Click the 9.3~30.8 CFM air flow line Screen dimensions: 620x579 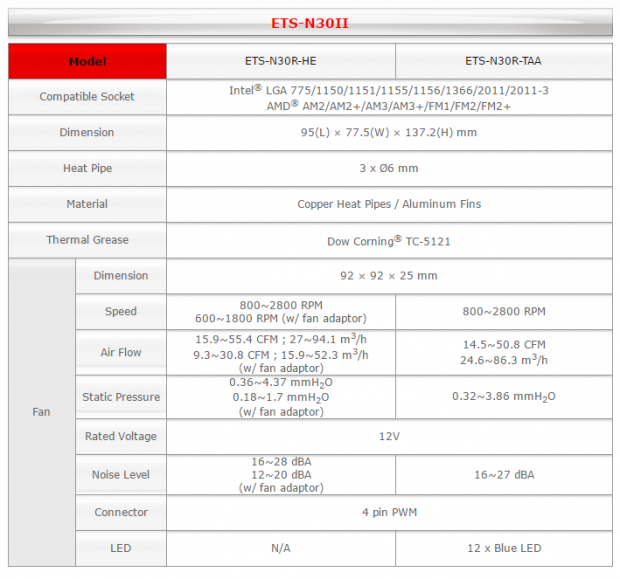coord(281,355)
